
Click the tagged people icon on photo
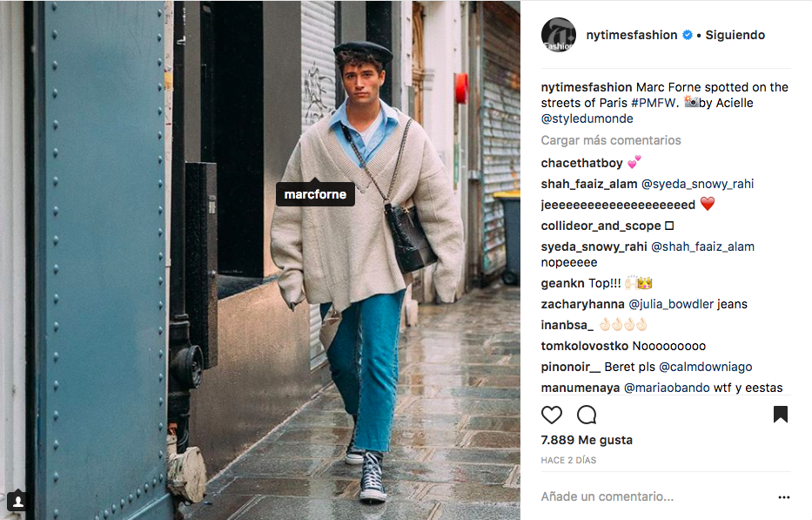[17, 502]
